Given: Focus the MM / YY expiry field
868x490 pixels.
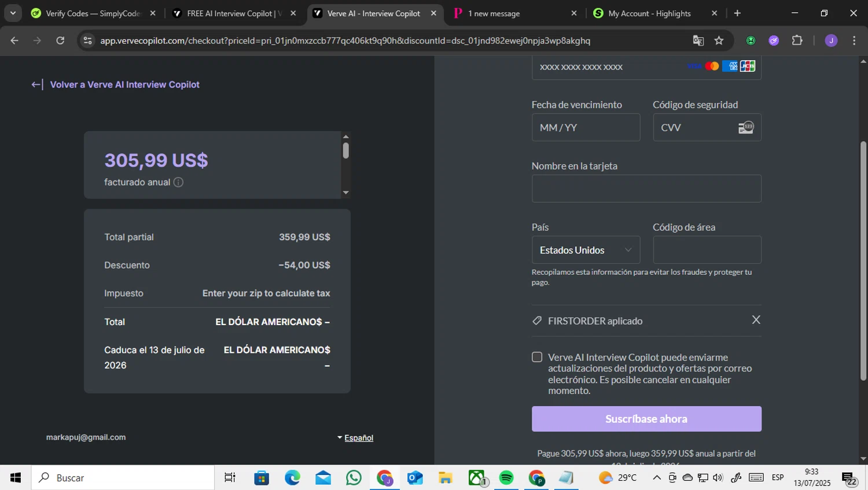Looking at the screenshot, I should 586,127.
